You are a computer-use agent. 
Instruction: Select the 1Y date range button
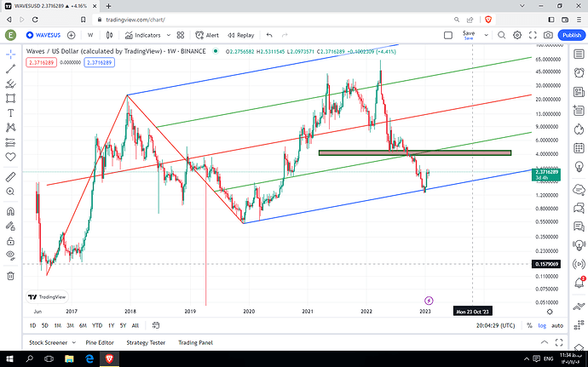click(x=112, y=325)
